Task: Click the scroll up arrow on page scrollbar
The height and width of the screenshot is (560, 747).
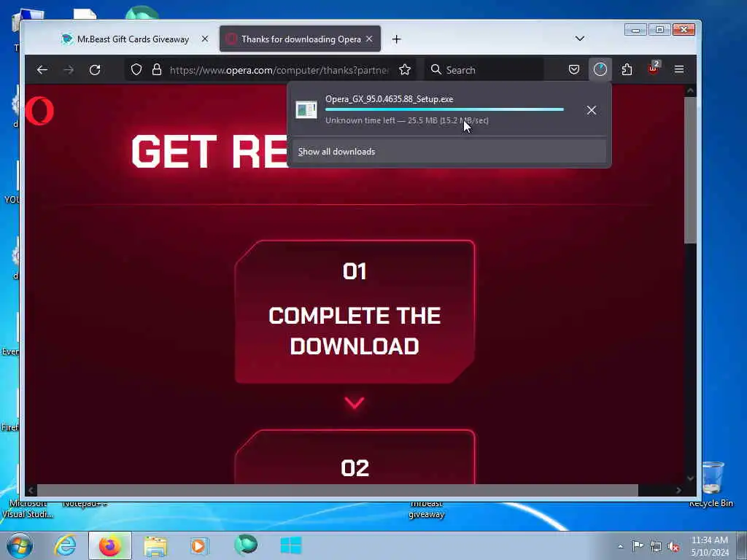Action: click(690, 91)
